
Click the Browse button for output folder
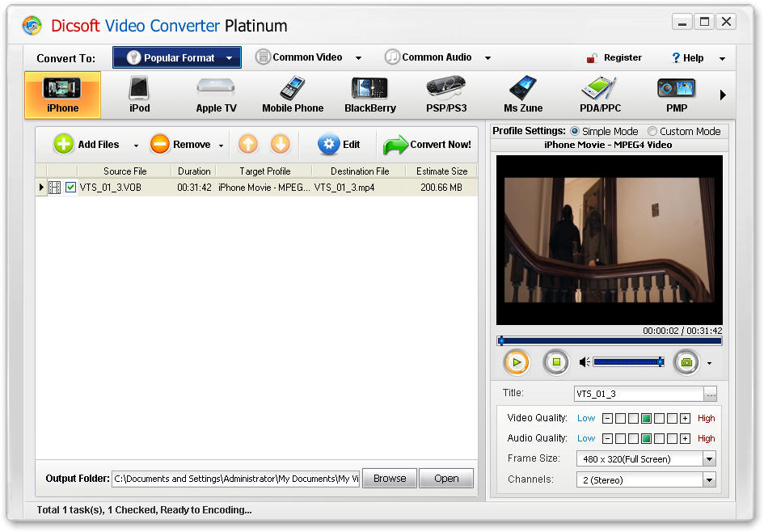point(390,479)
